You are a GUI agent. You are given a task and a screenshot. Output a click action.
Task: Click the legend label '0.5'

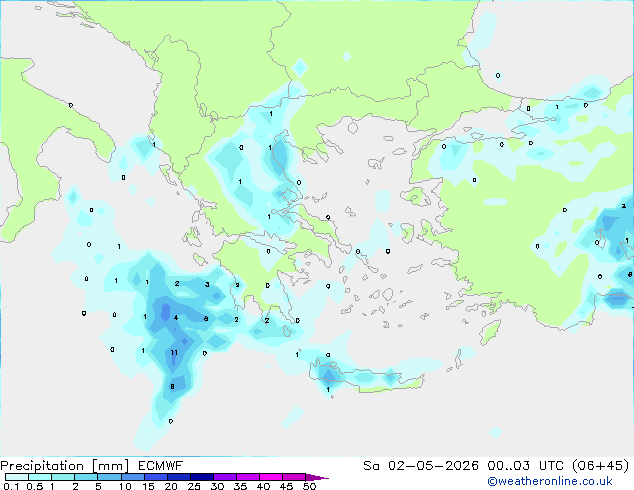pyautogui.click(x=35, y=486)
